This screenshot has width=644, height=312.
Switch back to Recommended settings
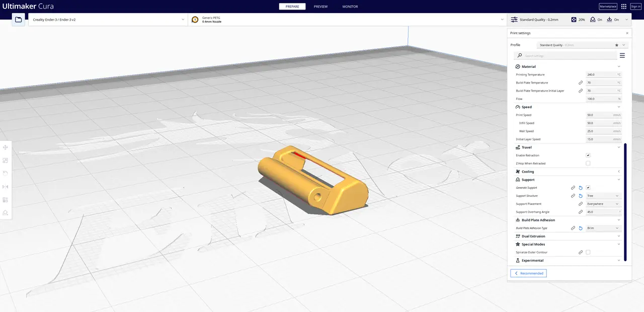coord(528,273)
